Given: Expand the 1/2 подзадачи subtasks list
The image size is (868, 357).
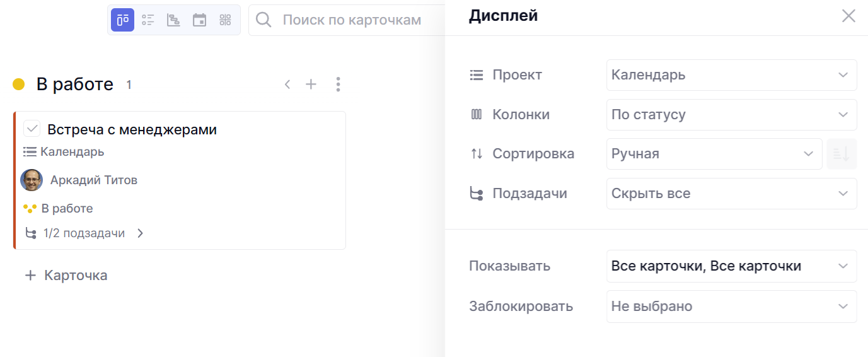Looking at the screenshot, I should point(140,233).
